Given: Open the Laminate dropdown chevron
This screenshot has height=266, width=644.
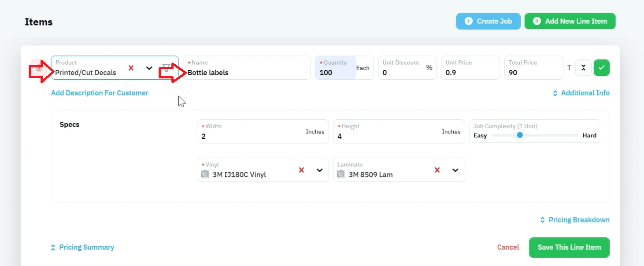Looking at the screenshot, I should point(455,170).
